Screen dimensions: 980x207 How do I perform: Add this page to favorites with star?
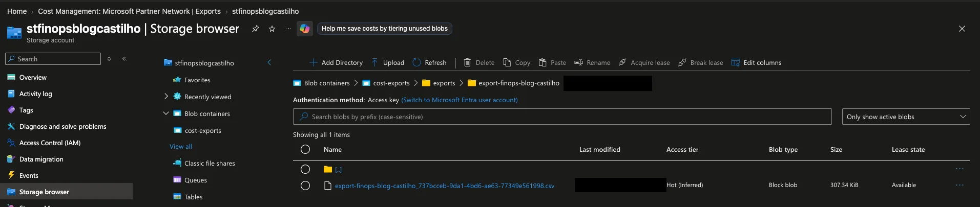tap(272, 29)
